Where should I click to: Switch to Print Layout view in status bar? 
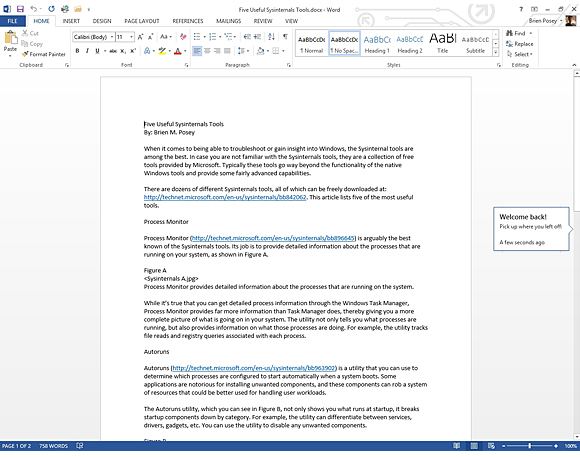(474, 446)
